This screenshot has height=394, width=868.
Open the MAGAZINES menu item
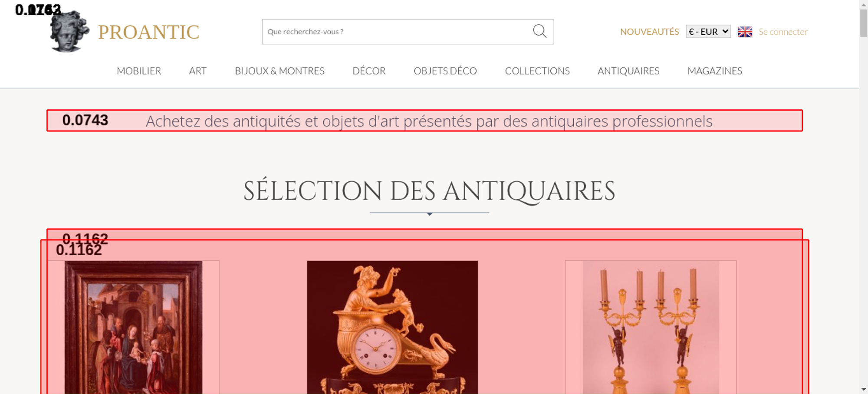[x=715, y=71]
